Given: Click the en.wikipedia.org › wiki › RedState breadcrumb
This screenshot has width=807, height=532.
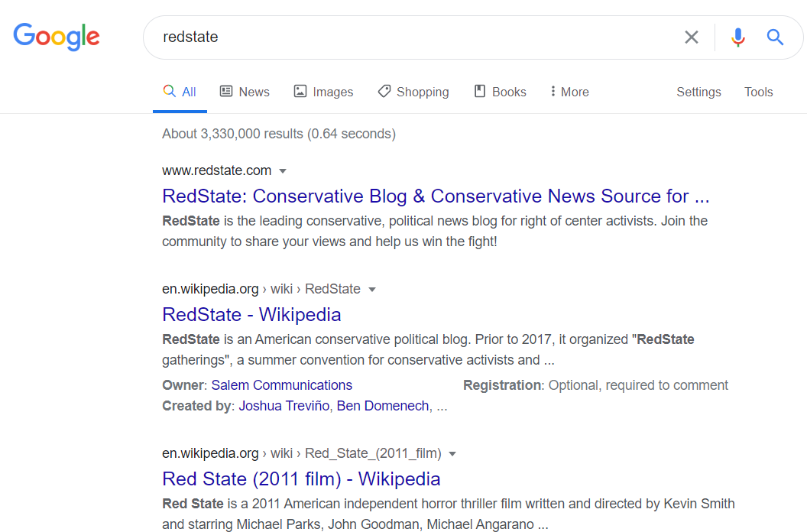Looking at the screenshot, I should coord(261,289).
